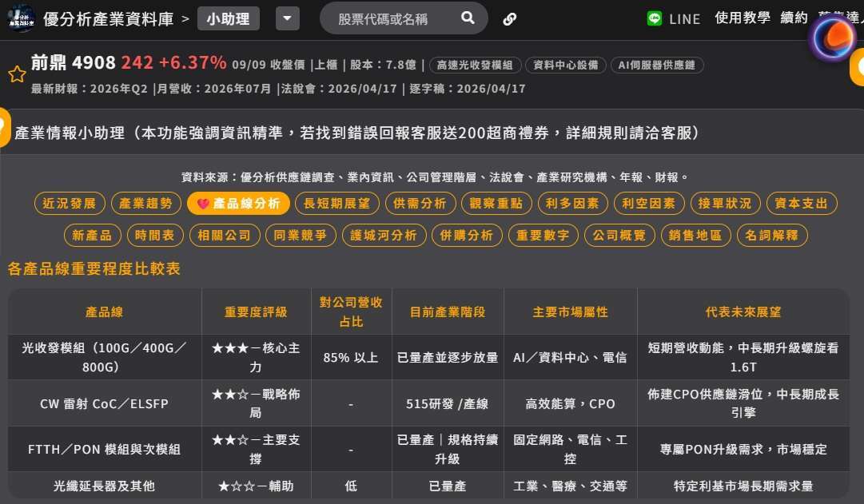Click the 逐字稿：2026/04/17 entry
Image resolution: width=864 pixels, height=504 pixels.
[468, 89]
